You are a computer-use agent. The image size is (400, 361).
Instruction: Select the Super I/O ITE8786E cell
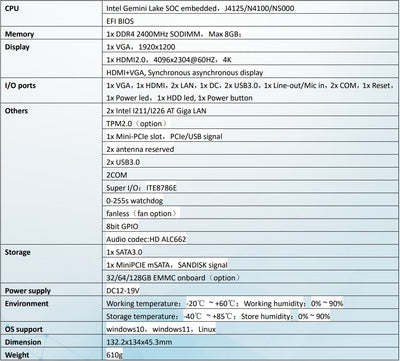click(250, 188)
